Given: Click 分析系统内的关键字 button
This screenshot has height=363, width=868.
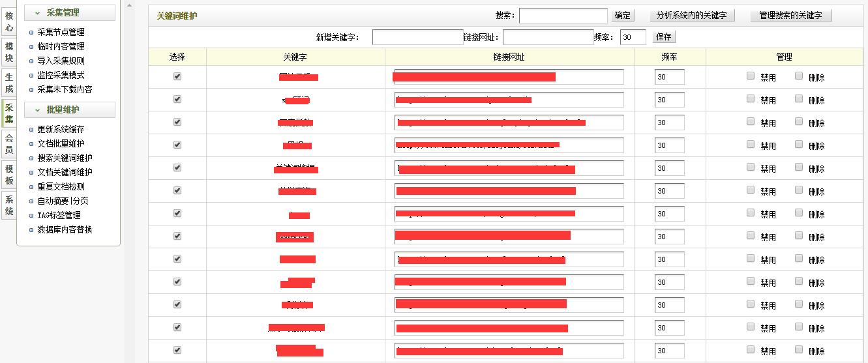Looking at the screenshot, I should click(692, 16).
